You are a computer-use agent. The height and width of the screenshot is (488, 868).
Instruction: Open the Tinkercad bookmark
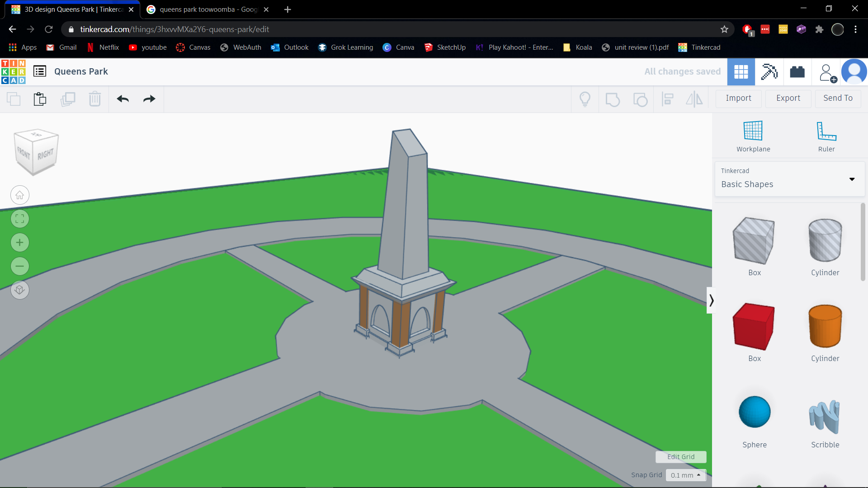pyautogui.click(x=699, y=47)
